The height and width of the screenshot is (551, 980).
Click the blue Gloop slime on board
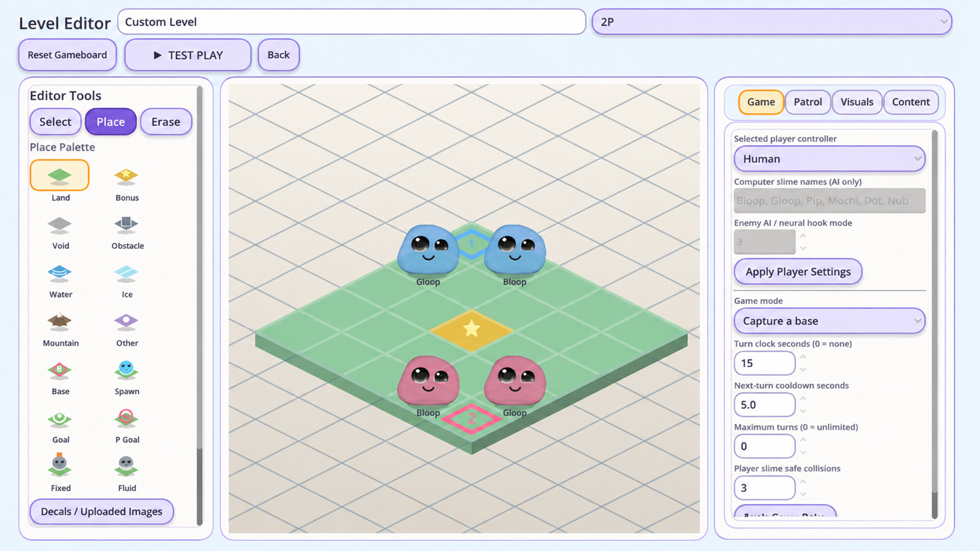click(428, 249)
